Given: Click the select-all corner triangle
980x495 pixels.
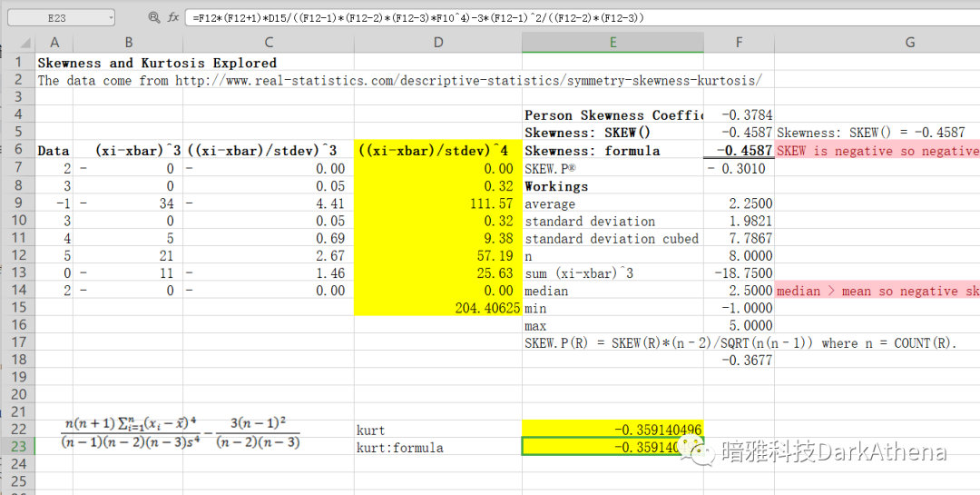Looking at the screenshot, I should pos(25,44).
